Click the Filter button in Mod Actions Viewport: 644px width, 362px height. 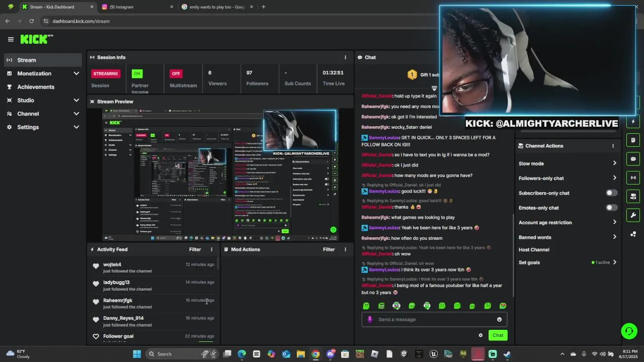pyautogui.click(x=329, y=249)
